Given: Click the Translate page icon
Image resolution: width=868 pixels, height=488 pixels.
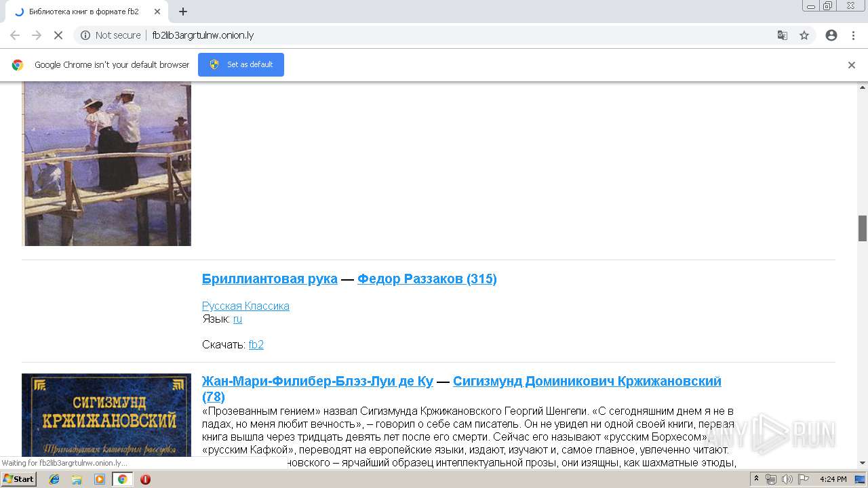Looking at the screenshot, I should (x=783, y=35).
